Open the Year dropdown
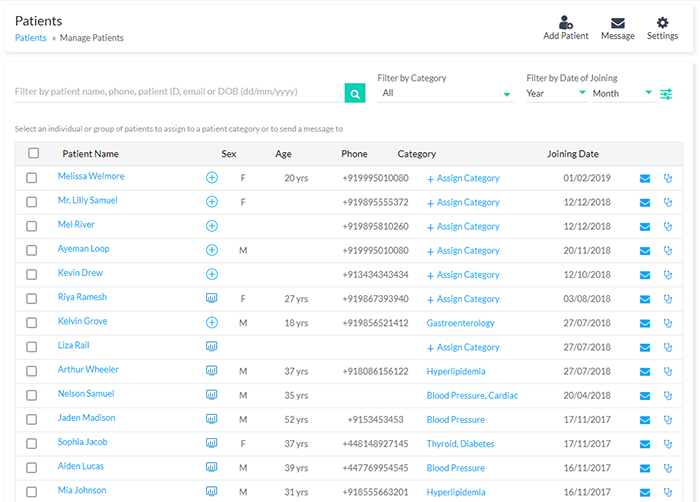Viewport: 700px width, 502px height. [557, 93]
